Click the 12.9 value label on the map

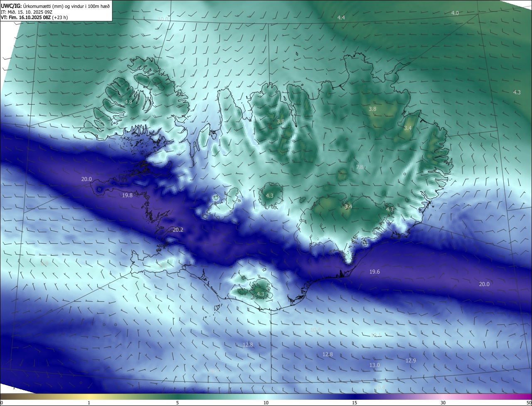point(411,360)
